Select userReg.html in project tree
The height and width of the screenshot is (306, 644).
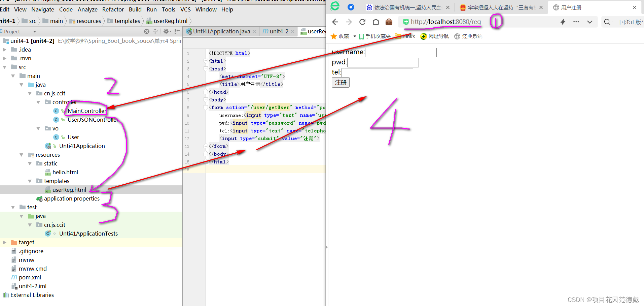(69, 190)
